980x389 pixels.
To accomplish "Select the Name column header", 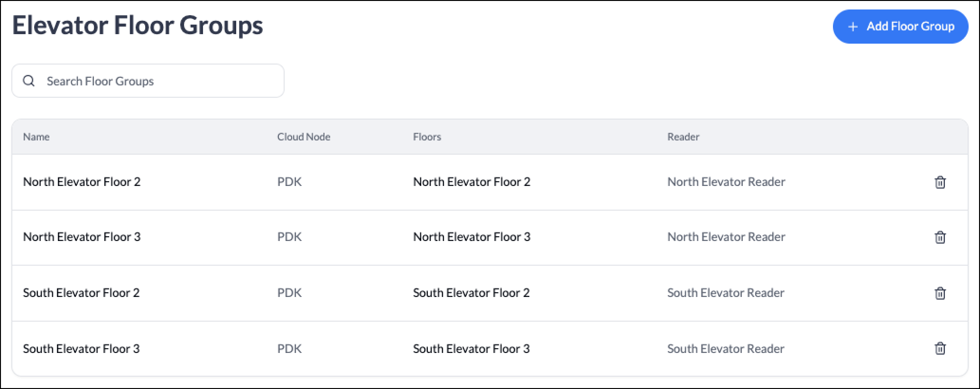I will pyautogui.click(x=36, y=137).
